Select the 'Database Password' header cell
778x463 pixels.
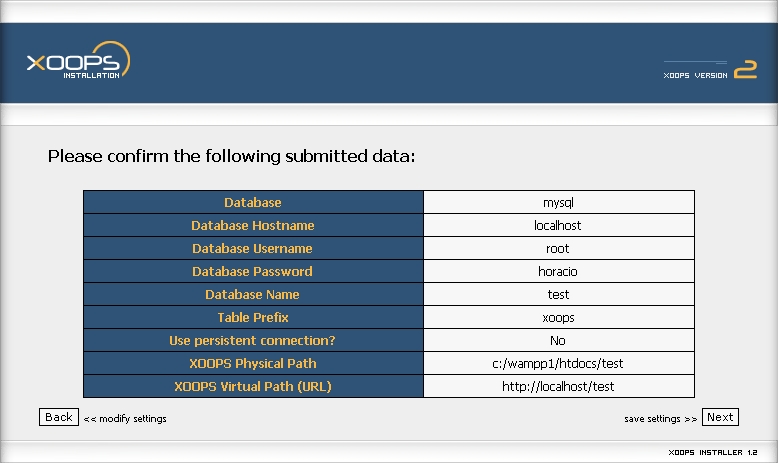(x=253, y=271)
